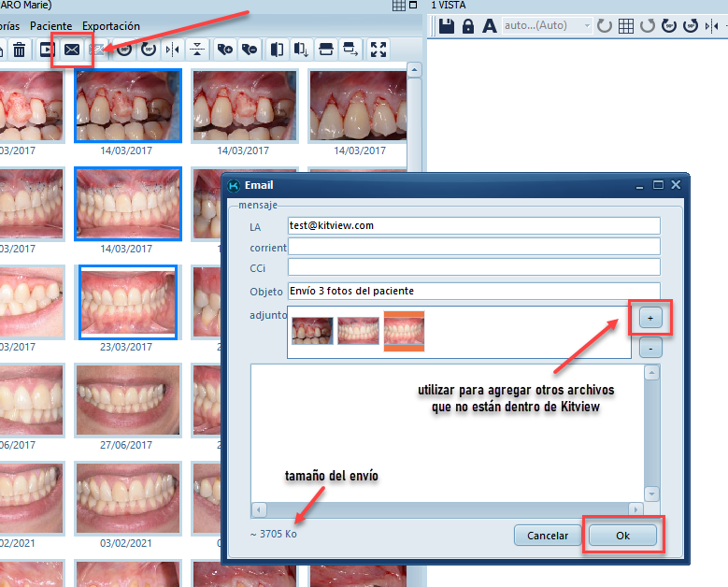Click the Cancelar button
The image size is (728, 587).
pos(548,536)
